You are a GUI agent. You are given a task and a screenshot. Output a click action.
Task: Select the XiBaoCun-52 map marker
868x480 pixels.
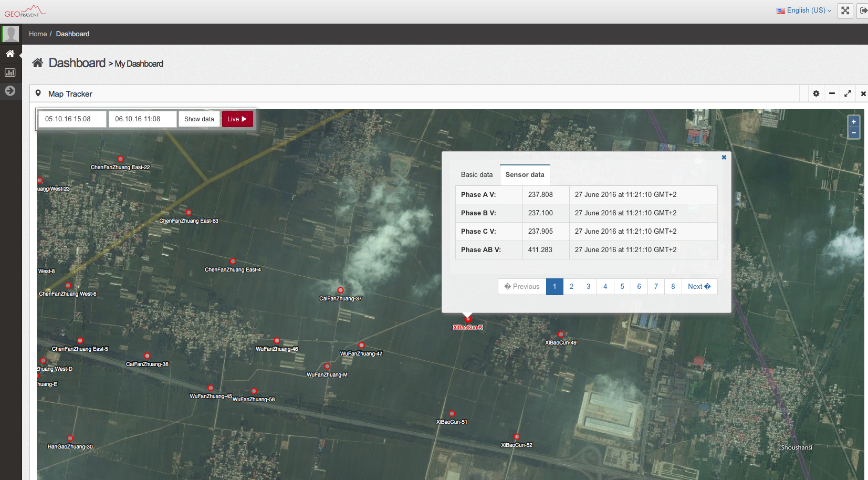tap(517, 436)
